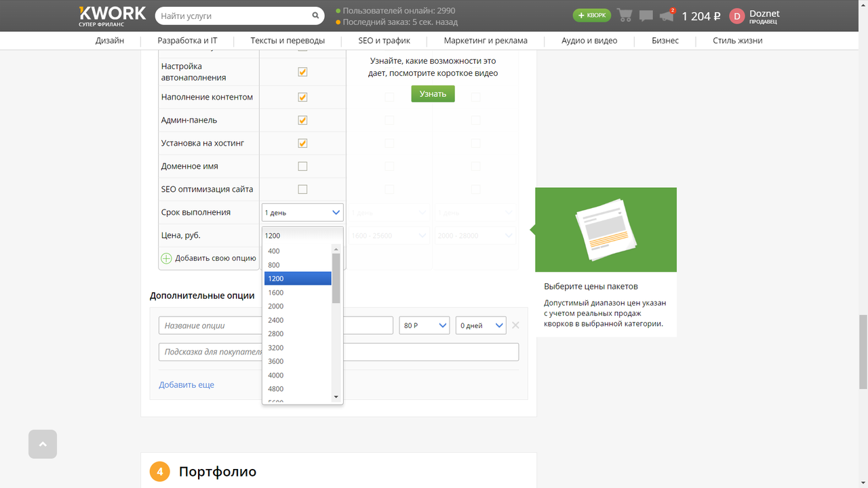Click the document illustration in green hint
The image size is (868, 488).
click(606, 229)
